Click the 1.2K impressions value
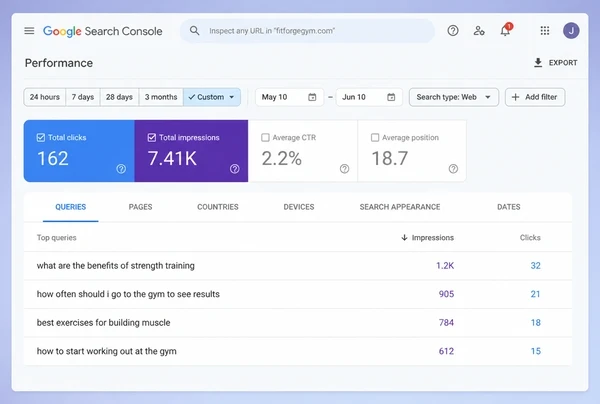The image size is (600, 404). coord(445,266)
